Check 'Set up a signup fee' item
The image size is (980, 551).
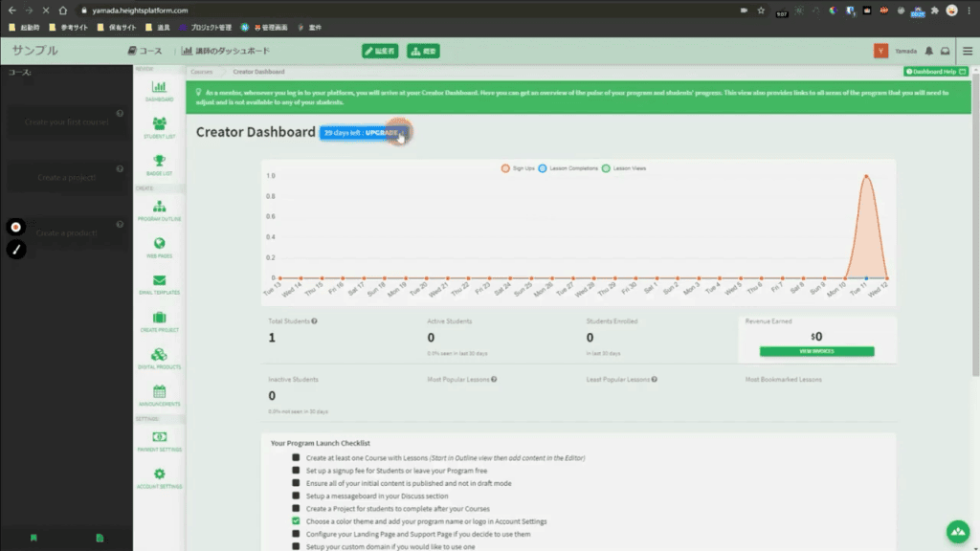point(296,471)
